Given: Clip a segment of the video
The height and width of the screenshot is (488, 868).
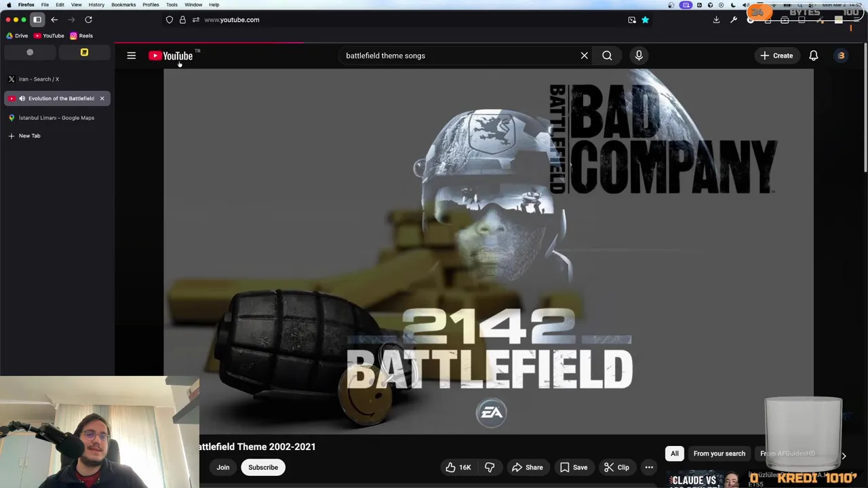Looking at the screenshot, I should (x=616, y=467).
